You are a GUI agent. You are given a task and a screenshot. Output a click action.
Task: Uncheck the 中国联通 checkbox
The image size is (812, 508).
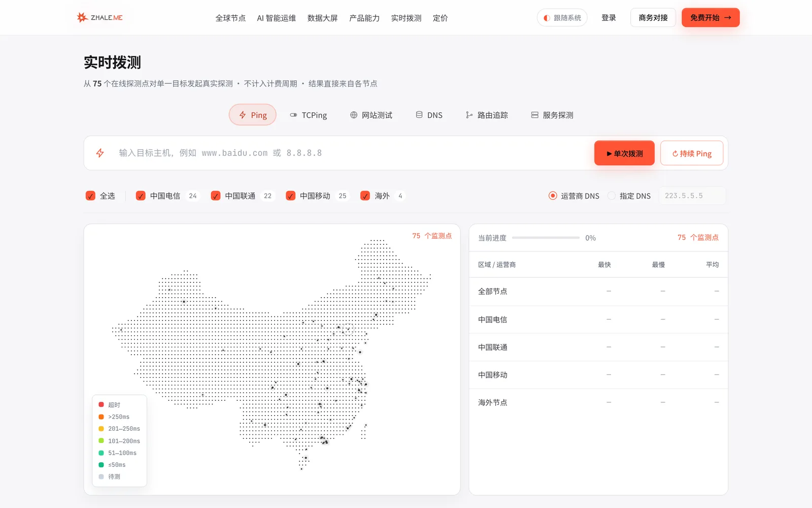coord(216,196)
